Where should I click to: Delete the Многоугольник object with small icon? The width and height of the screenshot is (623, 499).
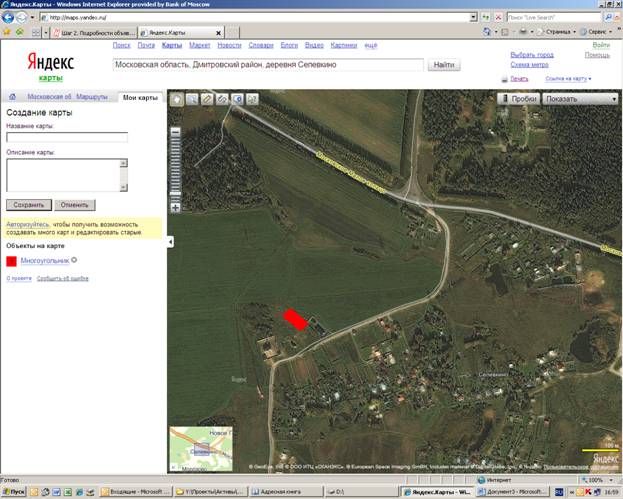pos(74,260)
